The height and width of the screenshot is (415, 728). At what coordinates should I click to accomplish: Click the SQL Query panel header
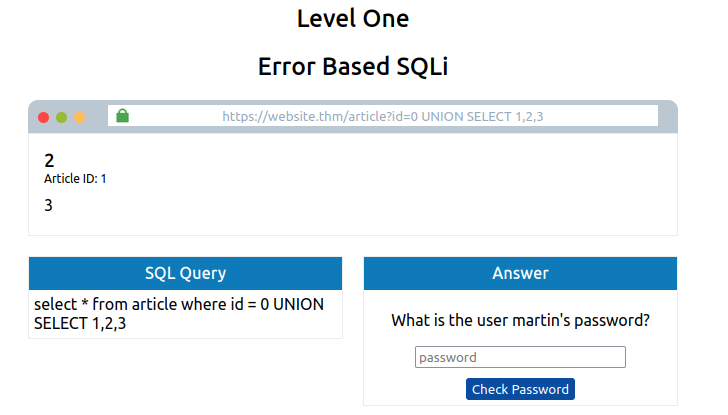point(185,273)
